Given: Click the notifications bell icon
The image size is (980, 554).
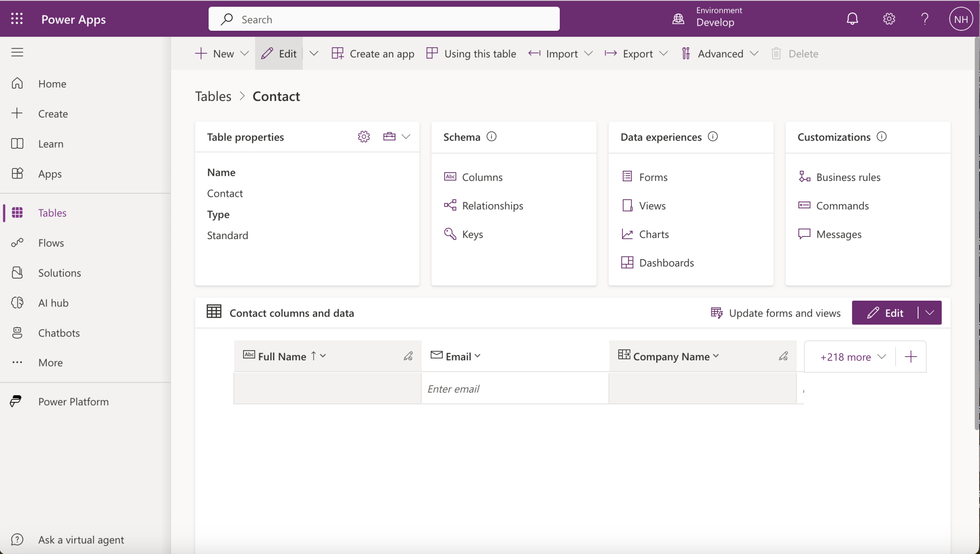Looking at the screenshot, I should tap(852, 19).
